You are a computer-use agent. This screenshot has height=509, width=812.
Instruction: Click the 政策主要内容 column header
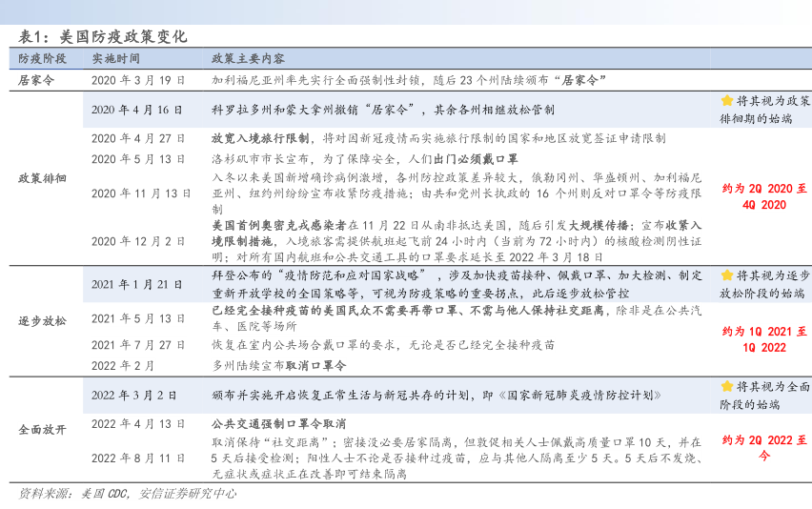click(x=249, y=59)
